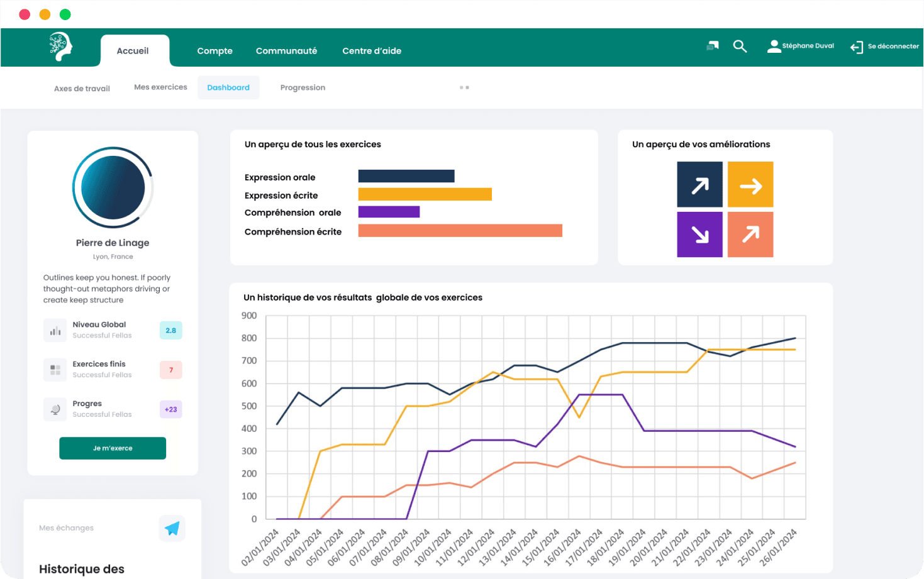Click the search magnifier icon
The image size is (924, 579).
(740, 46)
